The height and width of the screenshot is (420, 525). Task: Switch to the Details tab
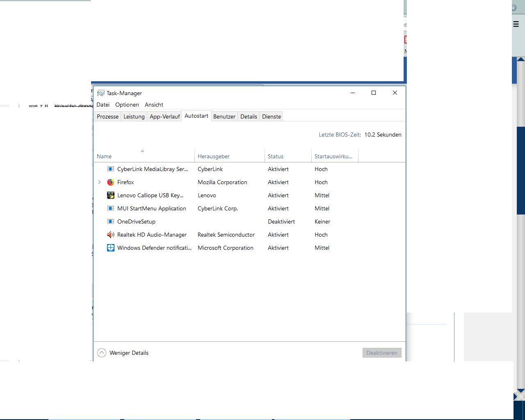[x=249, y=116]
